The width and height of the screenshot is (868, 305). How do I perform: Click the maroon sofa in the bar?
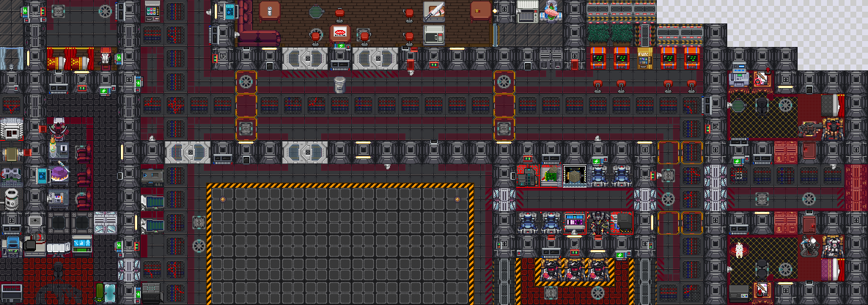click(259, 38)
